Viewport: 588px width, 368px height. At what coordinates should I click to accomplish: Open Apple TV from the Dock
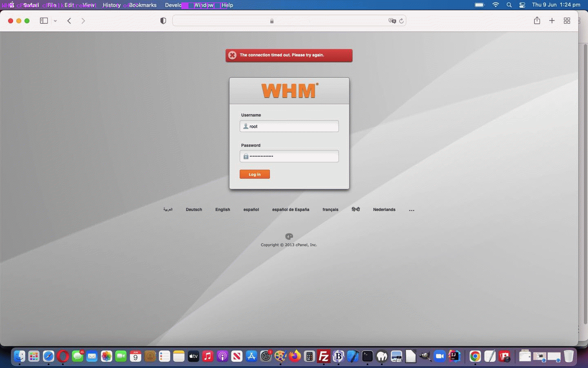pyautogui.click(x=194, y=356)
